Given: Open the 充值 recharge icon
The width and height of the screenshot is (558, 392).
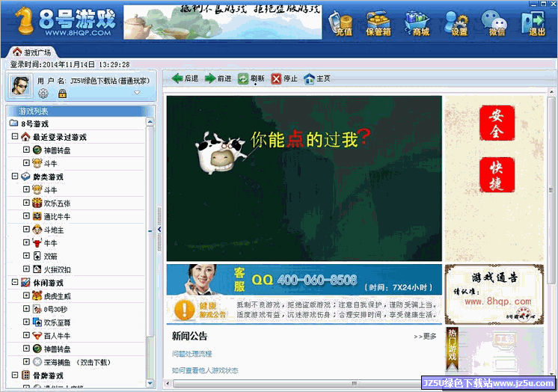Looking at the screenshot, I should tap(340, 23).
